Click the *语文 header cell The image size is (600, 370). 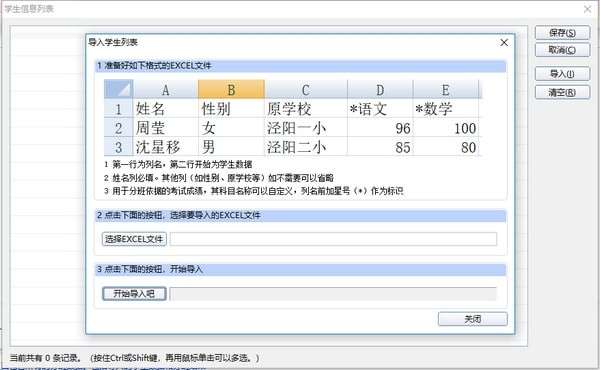380,109
